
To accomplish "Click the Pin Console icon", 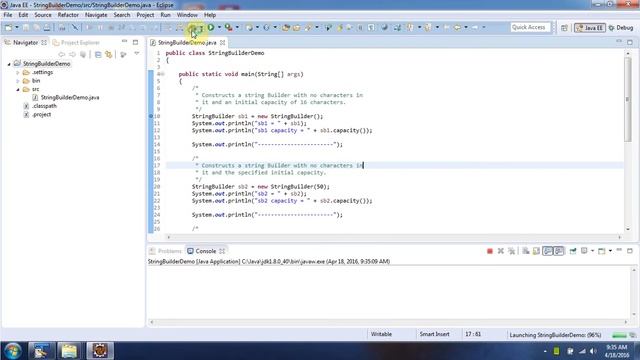I will tap(573, 251).
